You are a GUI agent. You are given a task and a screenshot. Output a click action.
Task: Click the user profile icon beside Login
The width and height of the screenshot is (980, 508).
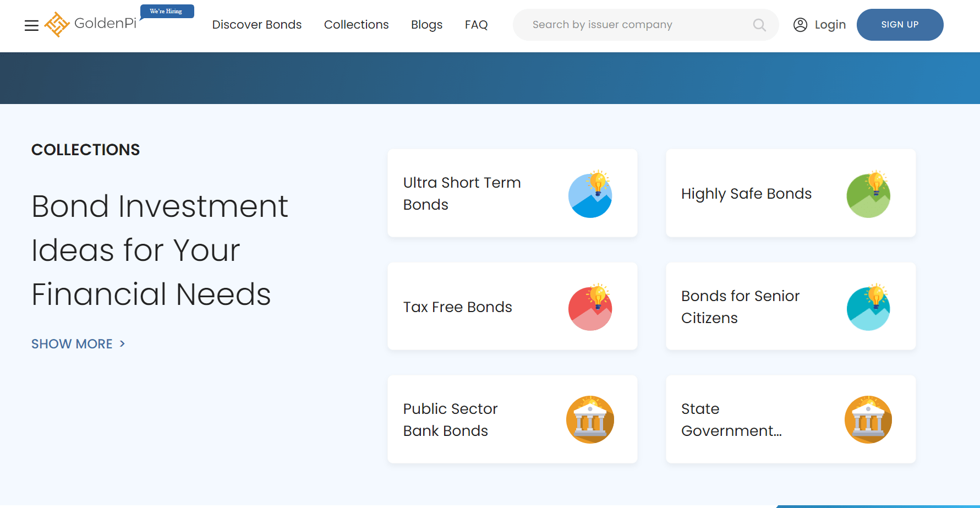(x=800, y=25)
